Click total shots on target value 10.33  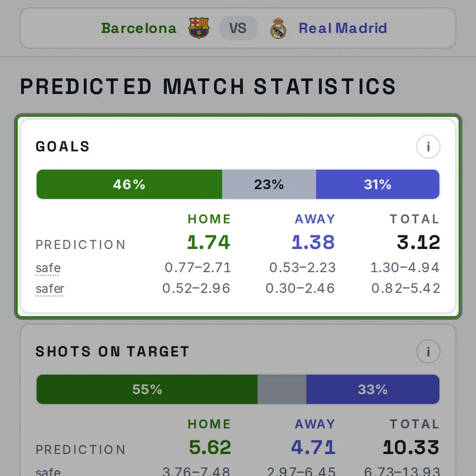coord(411,447)
